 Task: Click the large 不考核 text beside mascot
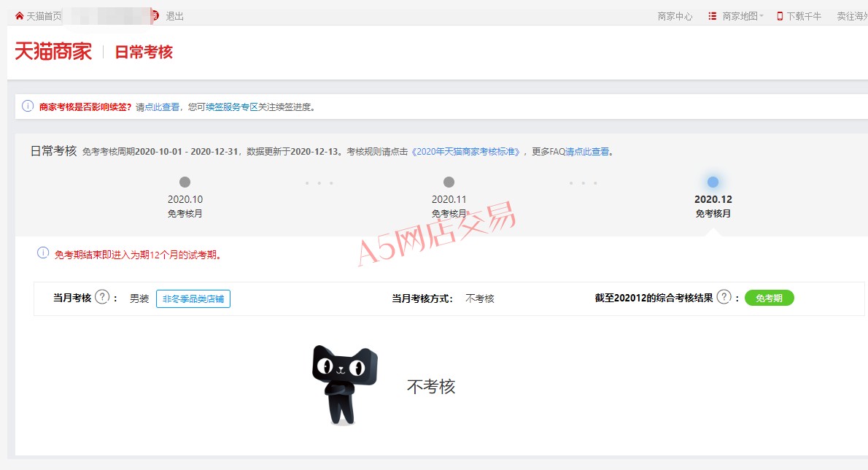431,386
